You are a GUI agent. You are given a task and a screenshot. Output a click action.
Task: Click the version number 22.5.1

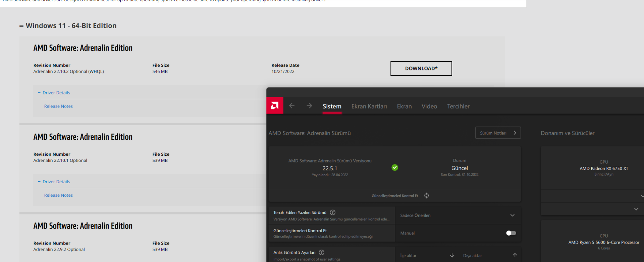330,169
